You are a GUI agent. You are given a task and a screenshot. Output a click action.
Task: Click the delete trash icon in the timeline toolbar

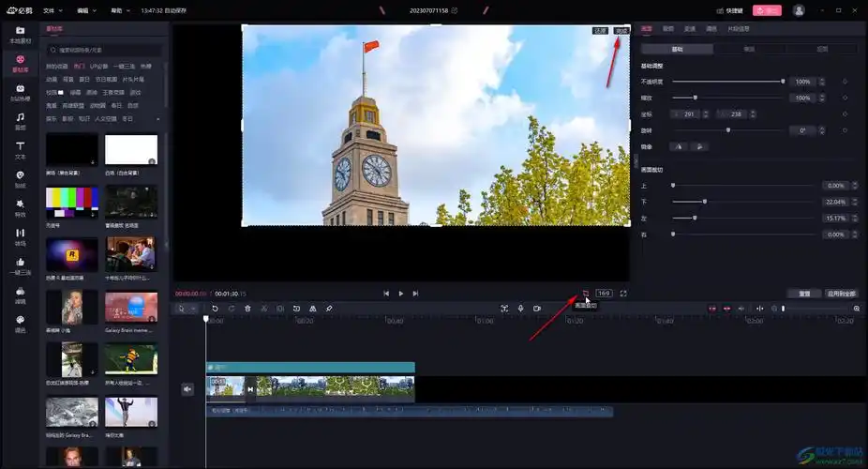(247, 309)
